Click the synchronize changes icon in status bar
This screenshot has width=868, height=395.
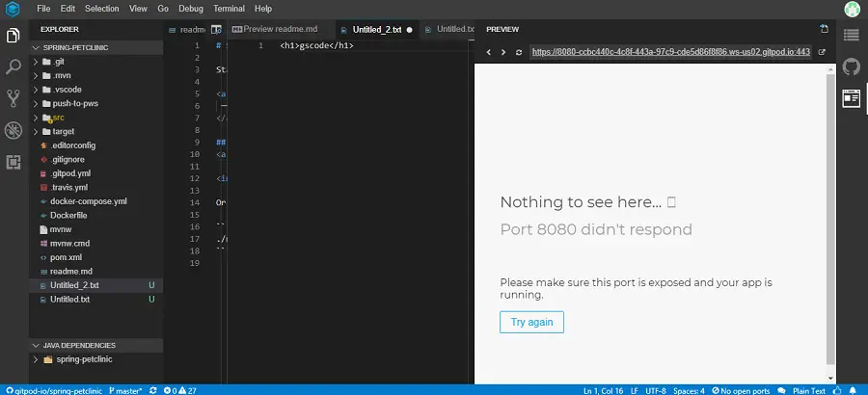tap(153, 390)
